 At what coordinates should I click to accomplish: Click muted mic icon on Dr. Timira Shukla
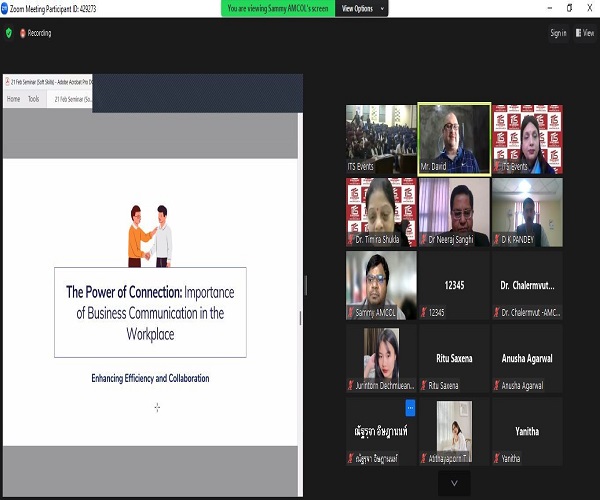[351, 239]
